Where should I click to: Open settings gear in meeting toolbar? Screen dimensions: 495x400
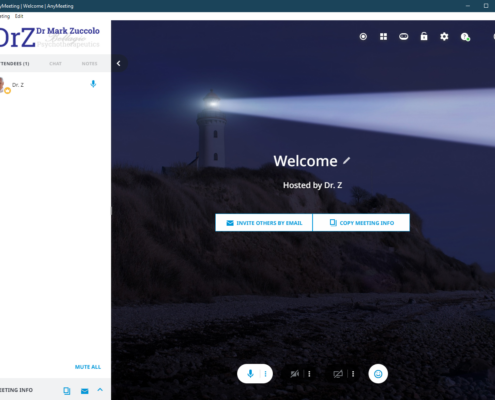pyautogui.click(x=444, y=37)
